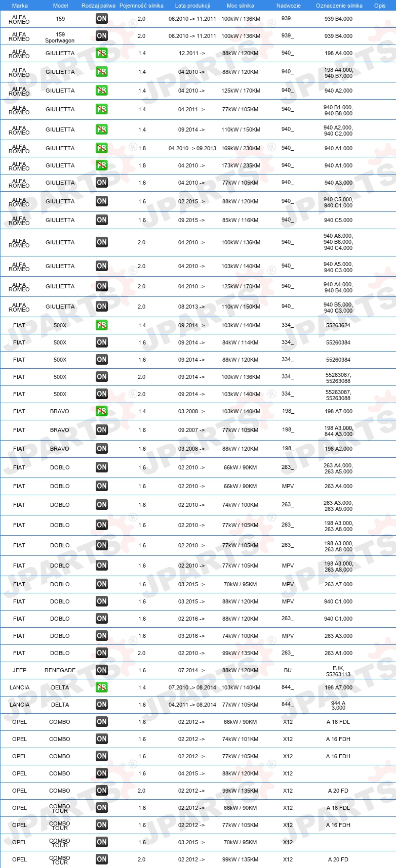This screenshot has height=868, width=396.
Task: Click engine codes '198 A3.000, 844 A3.000'
Action: (338, 431)
